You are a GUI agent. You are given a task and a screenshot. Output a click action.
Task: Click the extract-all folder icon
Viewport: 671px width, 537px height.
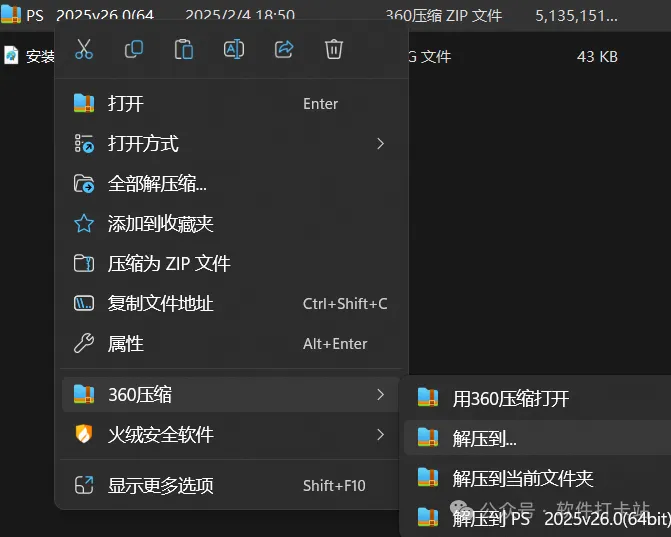pyautogui.click(x=84, y=184)
